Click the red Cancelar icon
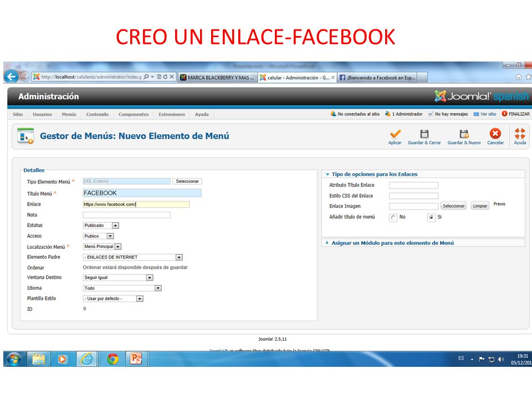The height and width of the screenshot is (399, 532). click(495, 134)
